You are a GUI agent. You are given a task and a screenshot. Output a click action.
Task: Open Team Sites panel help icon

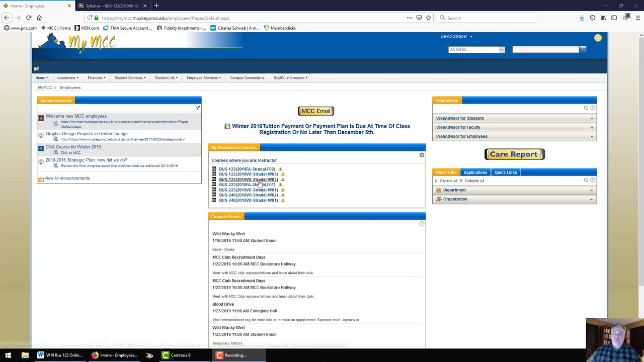[x=593, y=180]
